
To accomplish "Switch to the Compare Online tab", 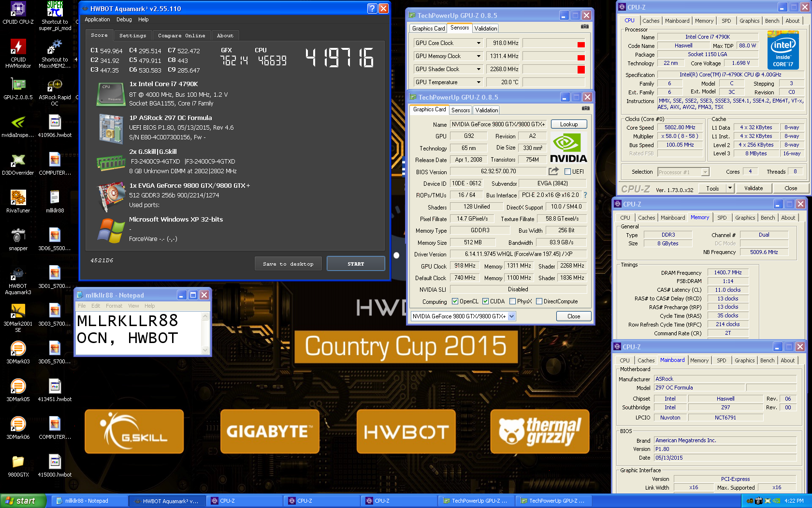I will [x=181, y=36].
